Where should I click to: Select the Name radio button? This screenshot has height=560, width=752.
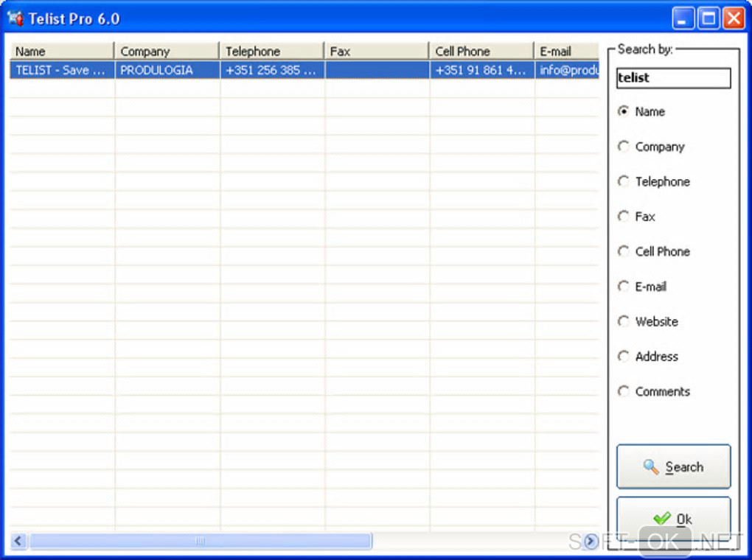coord(623,111)
